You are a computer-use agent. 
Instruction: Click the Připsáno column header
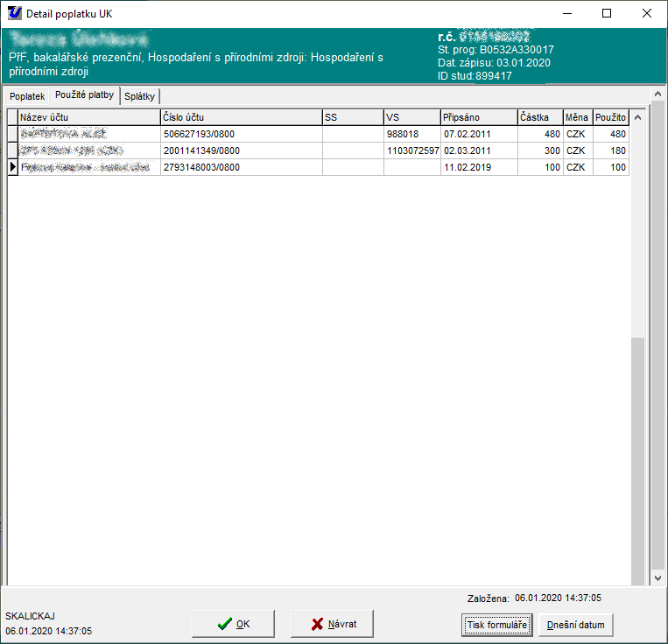point(478,117)
